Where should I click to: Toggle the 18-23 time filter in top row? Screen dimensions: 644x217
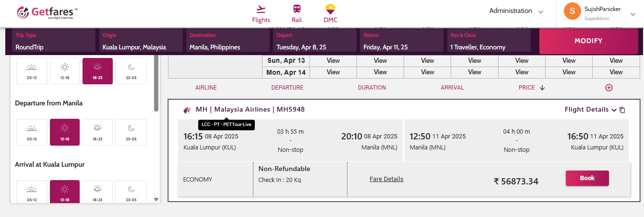[97, 71]
